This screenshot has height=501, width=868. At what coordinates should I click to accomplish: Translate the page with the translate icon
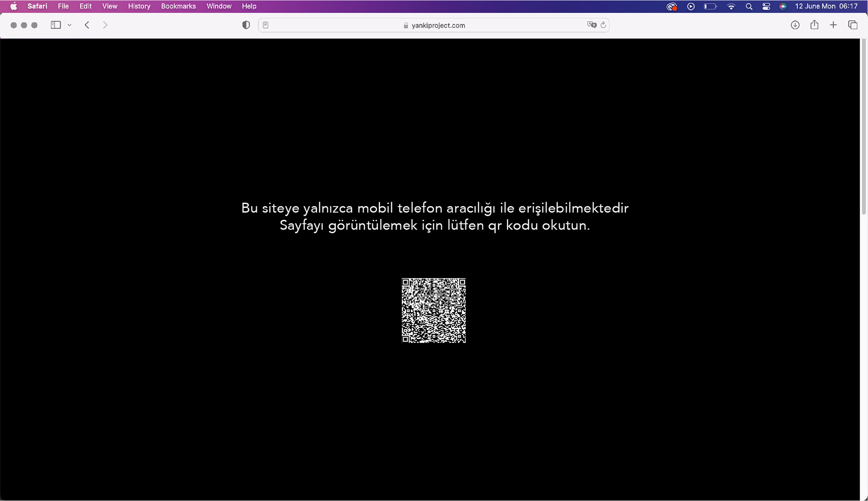pos(592,25)
